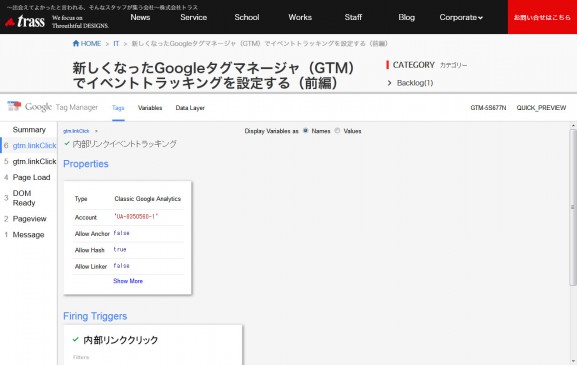This screenshot has width=577, height=365.
Task: Select the Summary sidebar item
Action: tap(29, 130)
